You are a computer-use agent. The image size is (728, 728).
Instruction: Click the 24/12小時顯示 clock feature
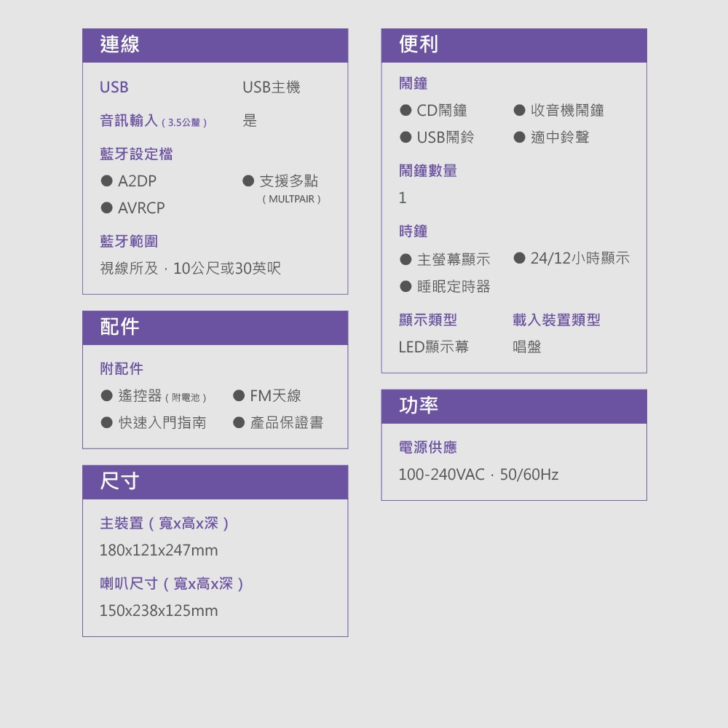pyautogui.click(x=579, y=258)
